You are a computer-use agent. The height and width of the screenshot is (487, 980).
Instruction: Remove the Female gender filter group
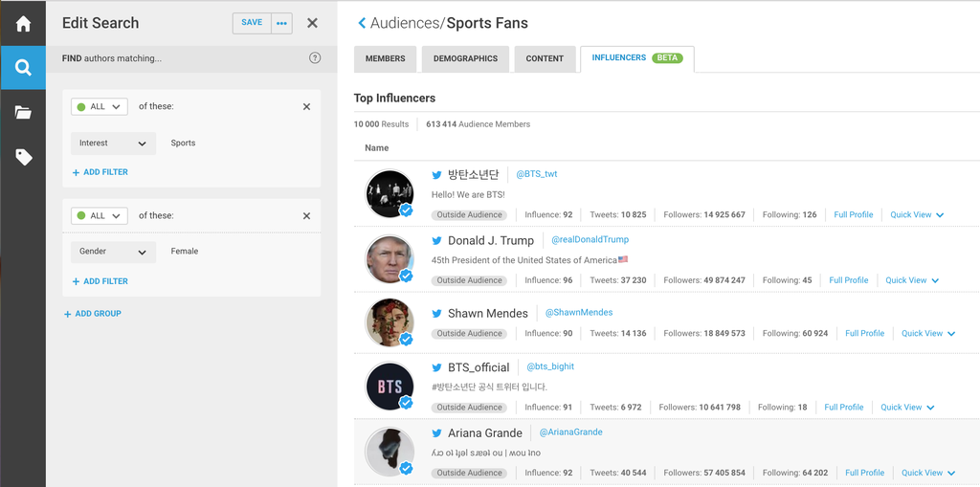pyautogui.click(x=306, y=216)
